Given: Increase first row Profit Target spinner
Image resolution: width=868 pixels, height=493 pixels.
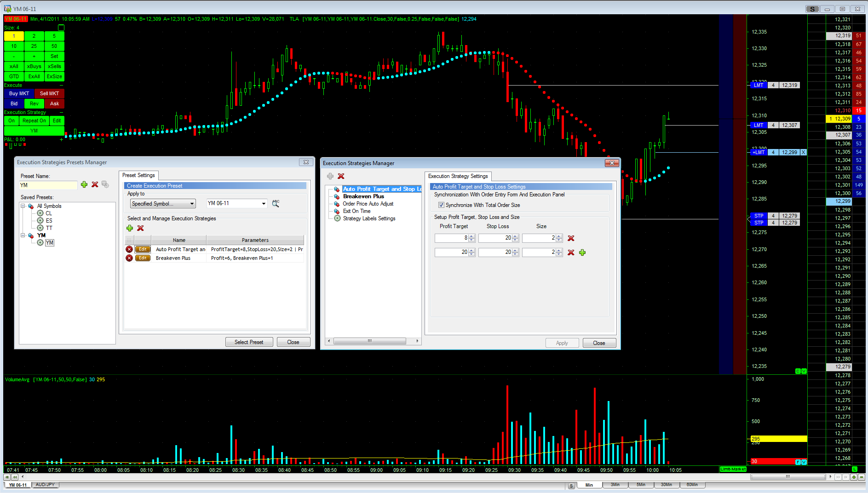Looking at the screenshot, I should (x=471, y=236).
